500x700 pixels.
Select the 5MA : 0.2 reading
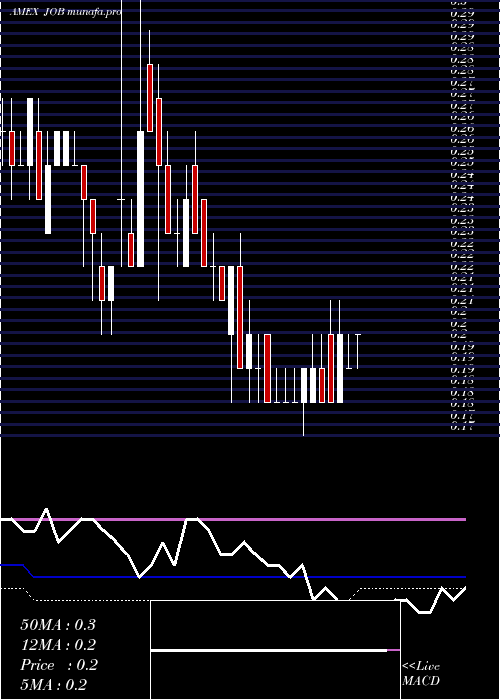54,685
